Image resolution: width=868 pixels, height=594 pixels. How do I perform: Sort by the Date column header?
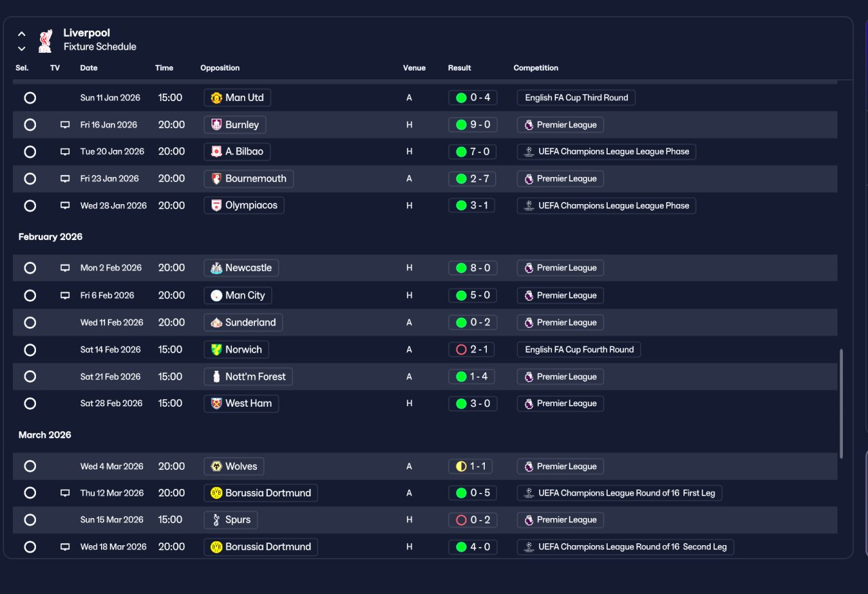[89, 68]
